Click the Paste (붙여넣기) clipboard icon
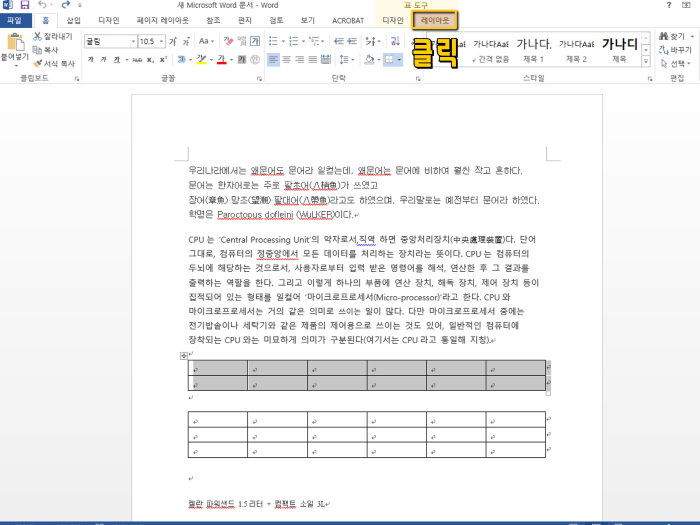This screenshot has height=525, width=700. [x=15, y=43]
